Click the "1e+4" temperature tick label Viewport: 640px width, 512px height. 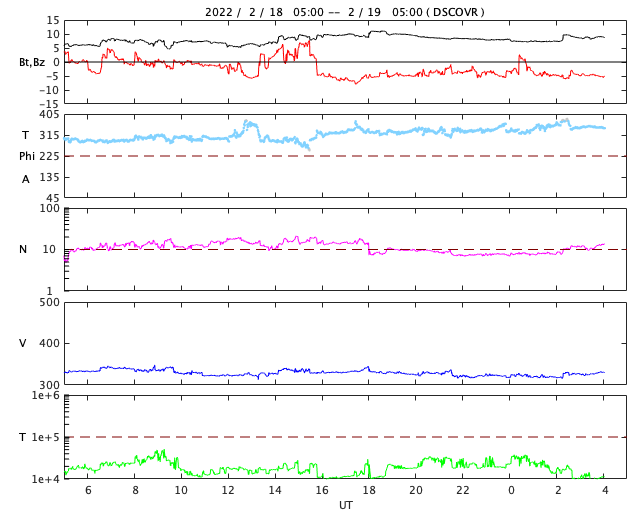pyautogui.click(x=46, y=479)
